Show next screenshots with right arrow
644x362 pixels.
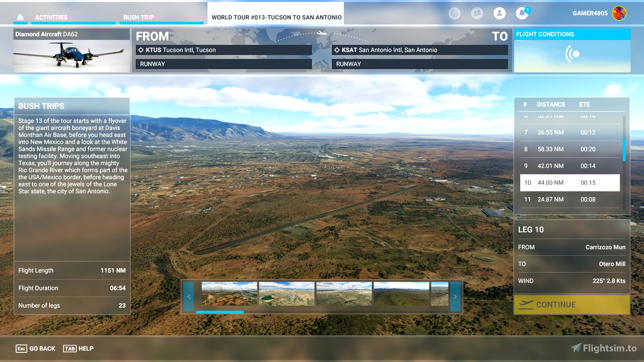pos(455,297)
